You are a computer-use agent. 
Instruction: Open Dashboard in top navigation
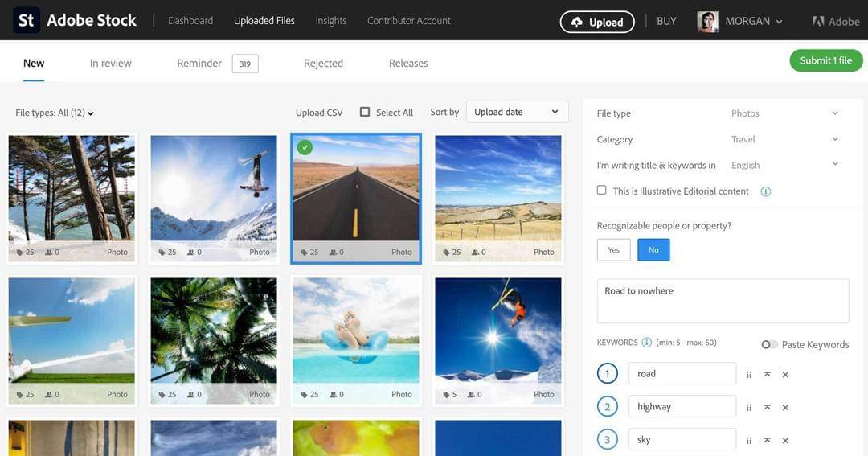click(x=190, y=20)
